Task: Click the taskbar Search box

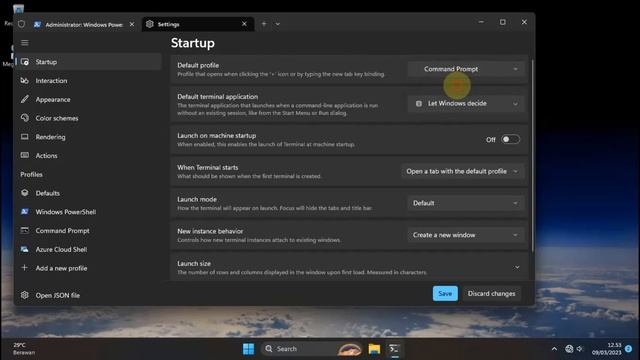Action: [311, 349]
